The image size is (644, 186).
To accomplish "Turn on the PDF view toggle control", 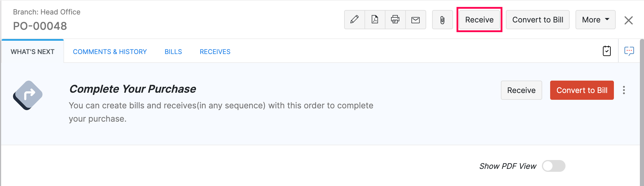I will click(x=554, y=166).
